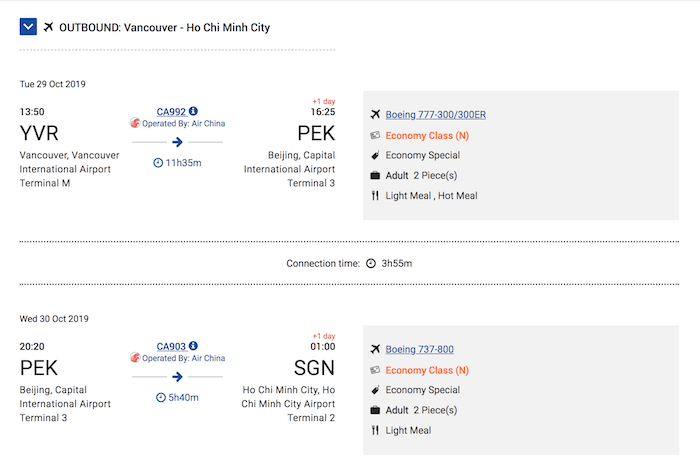This screenshot has height=475, width=700.
Task: Open the Boeing 737-800 aircraft link
Action: point(420,350)
